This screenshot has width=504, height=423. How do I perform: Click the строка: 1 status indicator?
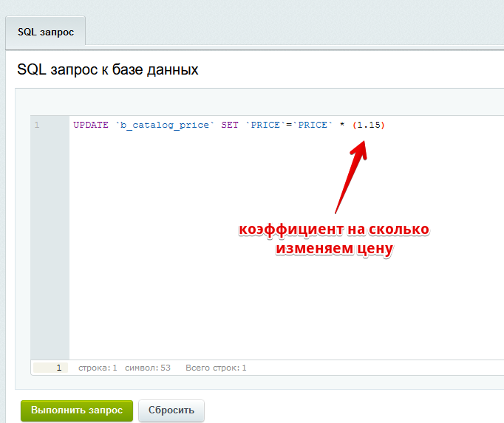(98, 368)
